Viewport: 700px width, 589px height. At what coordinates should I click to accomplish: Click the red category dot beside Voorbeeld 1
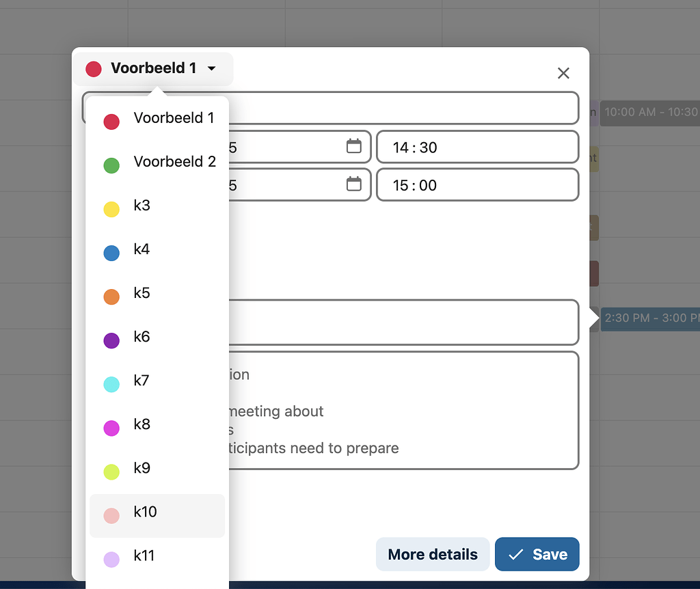pyautogui.click(x=93, y=68)
